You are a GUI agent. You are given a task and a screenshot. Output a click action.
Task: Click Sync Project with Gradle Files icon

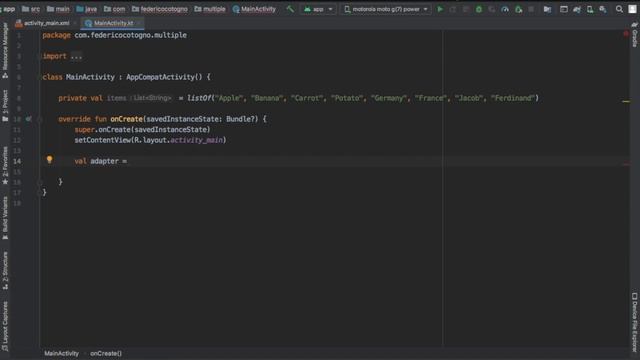point(577,9)
